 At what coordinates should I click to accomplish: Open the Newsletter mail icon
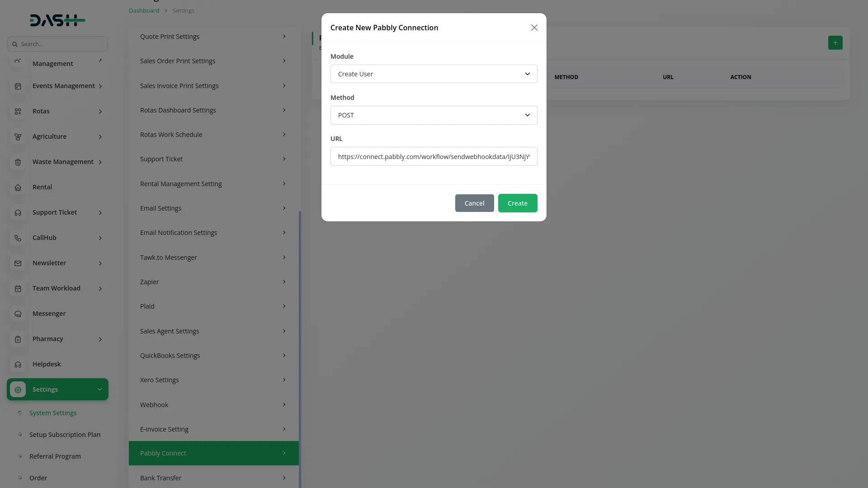coord(18,263)
